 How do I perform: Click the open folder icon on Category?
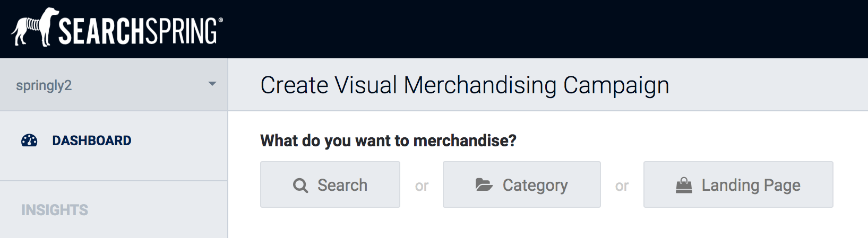click(484, 184)
